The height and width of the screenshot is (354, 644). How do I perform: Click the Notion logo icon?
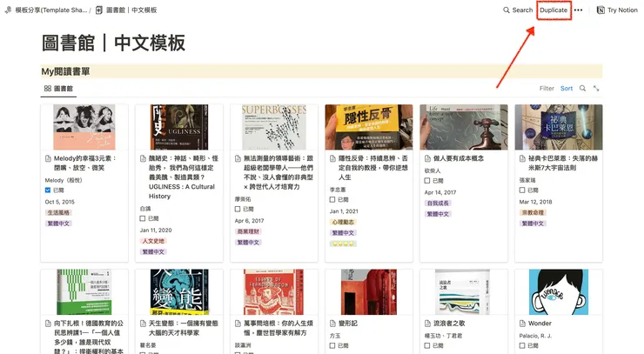click(600, 10)
